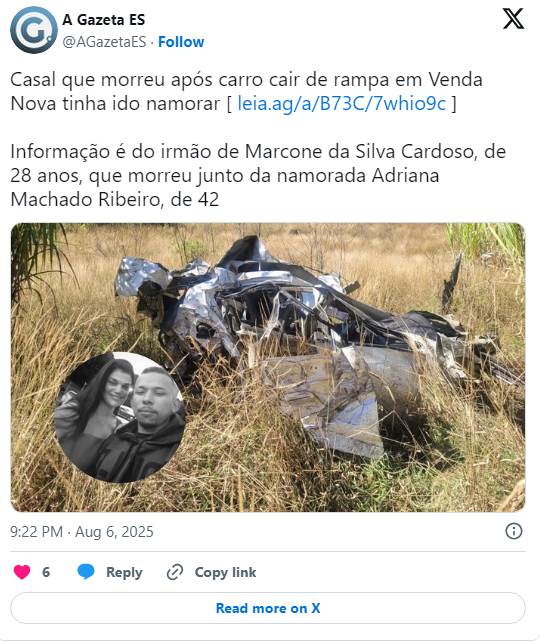Click the chain link copy icon
Viewport: 540px width, 643px height.
coord(175,572)
